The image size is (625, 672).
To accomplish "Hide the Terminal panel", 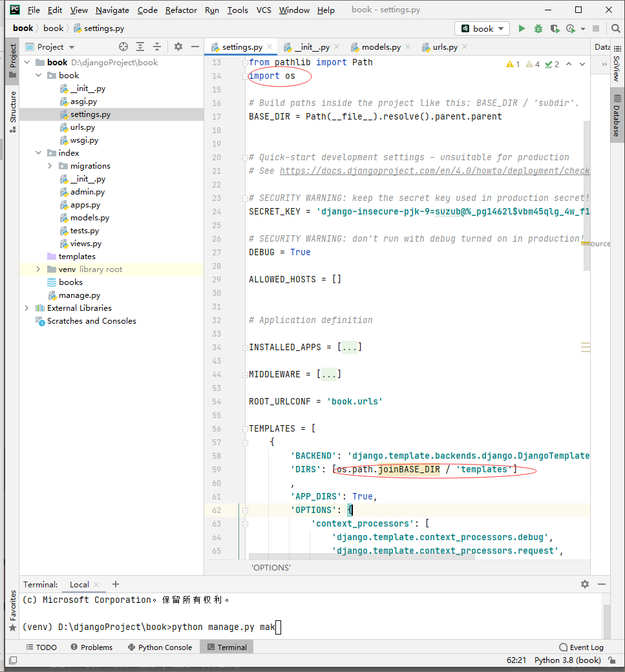I will [602, 584].
